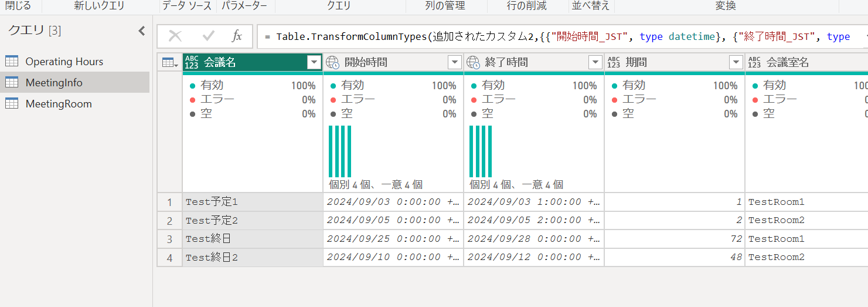Click the 会議室名 column data type icon
868x307 pixels.
[754, 62]
